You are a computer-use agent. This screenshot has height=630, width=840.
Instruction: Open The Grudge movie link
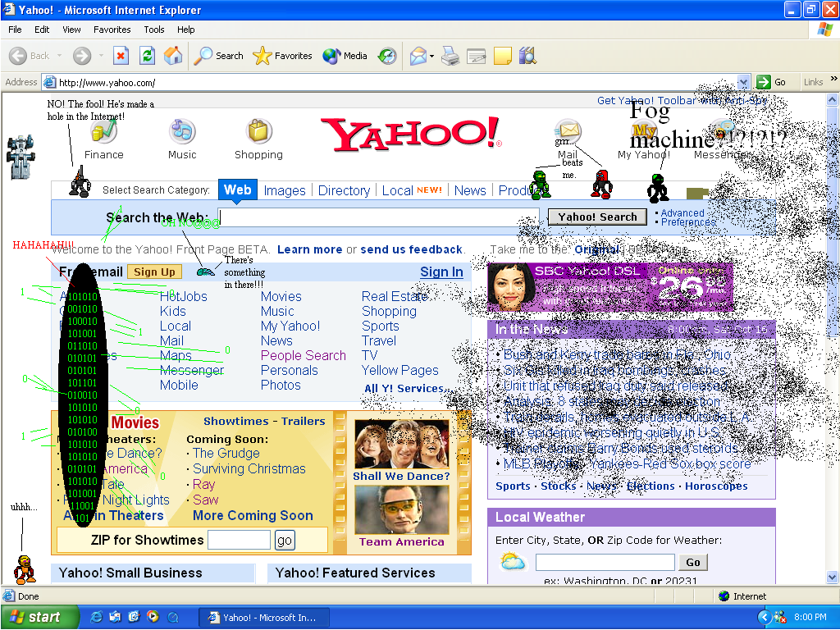[226, 453]
